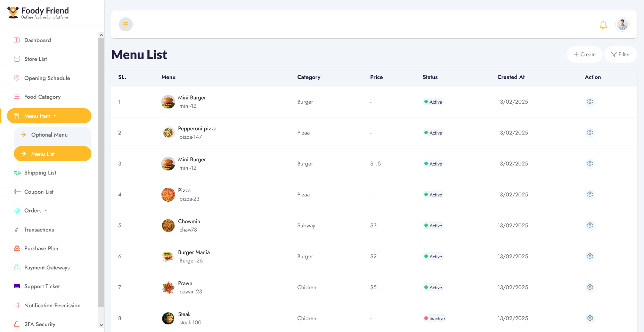Toggle the sidebar hamburger menu button
644x332 pixels.
click(x=126, y=24)
